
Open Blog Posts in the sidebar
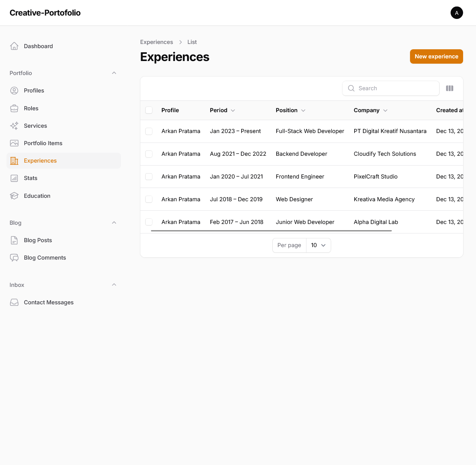pos(38,240)
